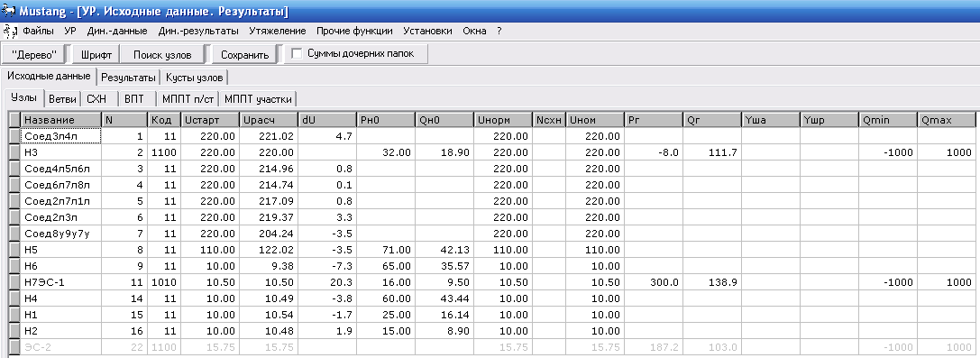Click the Pг column header

[x=654, y=120]
